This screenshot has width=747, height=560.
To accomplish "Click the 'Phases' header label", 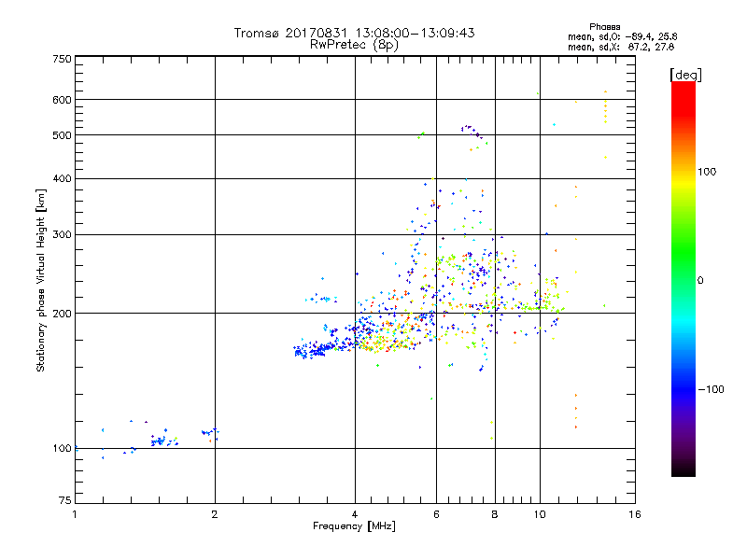I will pos(604,27).
